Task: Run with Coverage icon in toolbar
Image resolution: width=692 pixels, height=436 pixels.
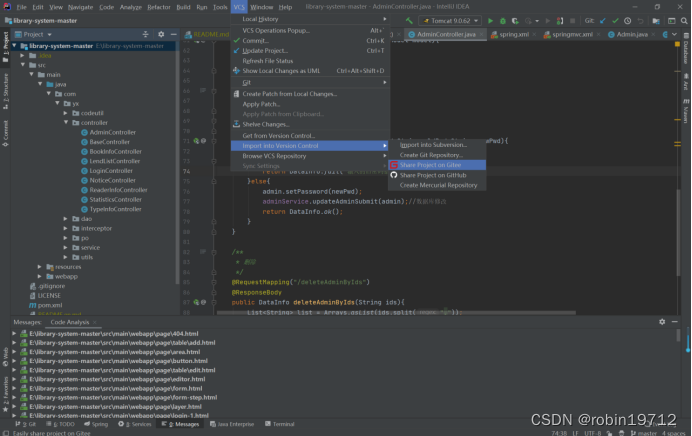Action: 515,21
